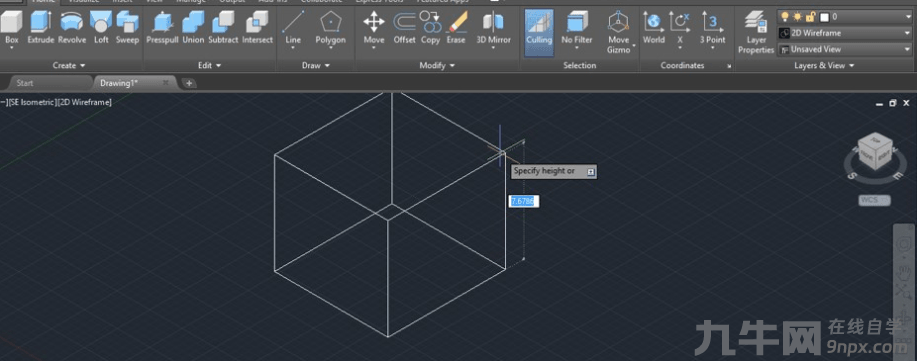The image size is (917, 361).
Task: Click the Move Gizmo icon
Action: tap(618, 23)
